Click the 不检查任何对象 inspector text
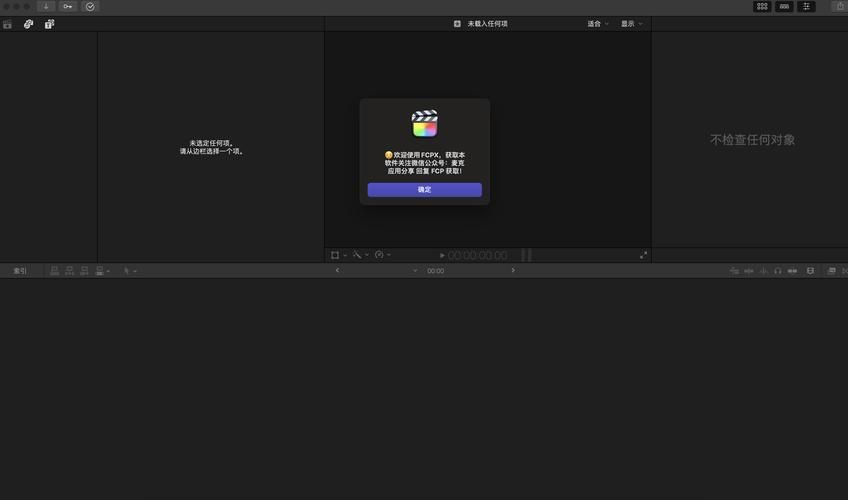Screen dimensions: 848x500 (752, 140)
